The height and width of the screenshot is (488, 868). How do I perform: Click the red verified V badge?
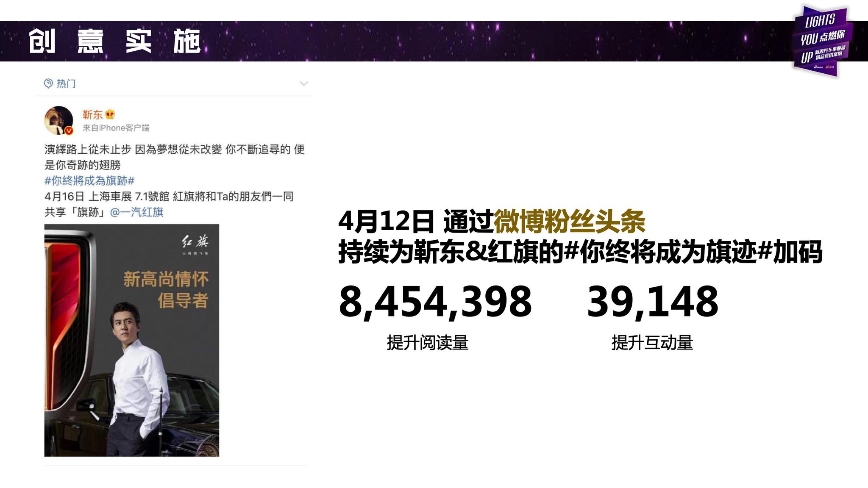pos(69,130)
